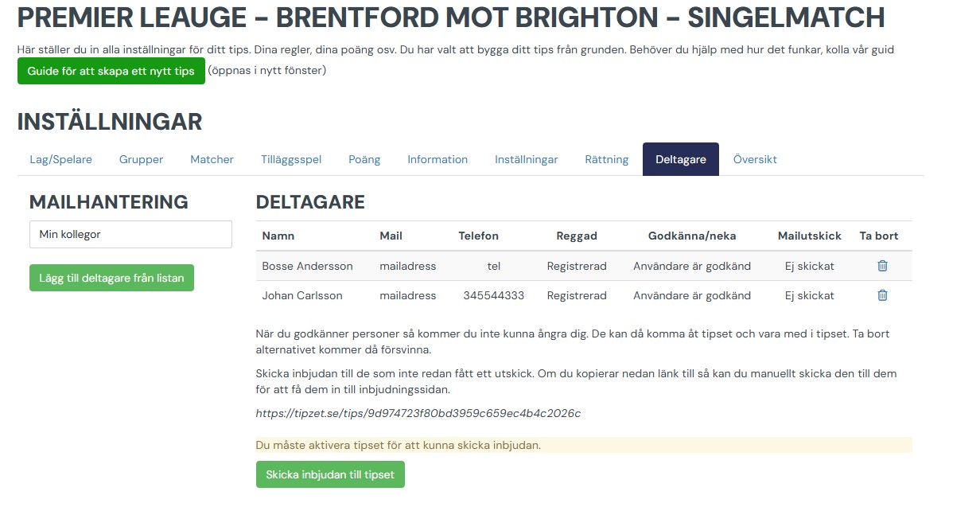Open the Tilläggsspel tab
This screenshot has width=980, height=507.
click(x=291, y=159)
